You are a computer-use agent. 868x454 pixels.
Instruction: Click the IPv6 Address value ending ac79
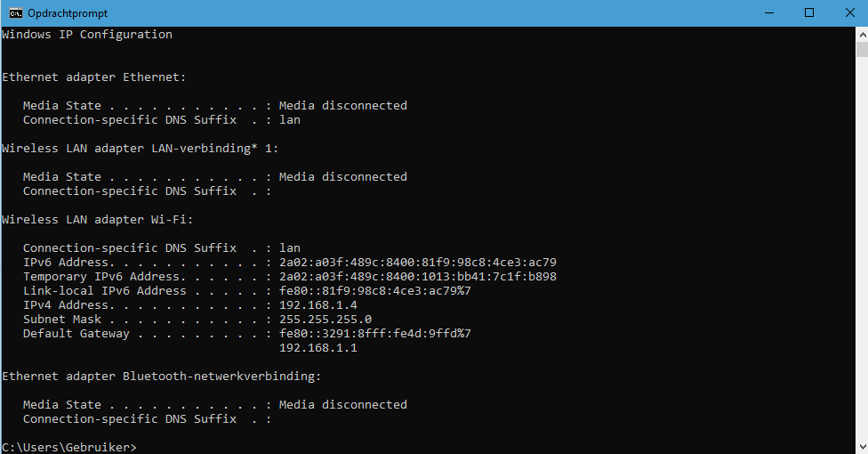coord(417,263)
